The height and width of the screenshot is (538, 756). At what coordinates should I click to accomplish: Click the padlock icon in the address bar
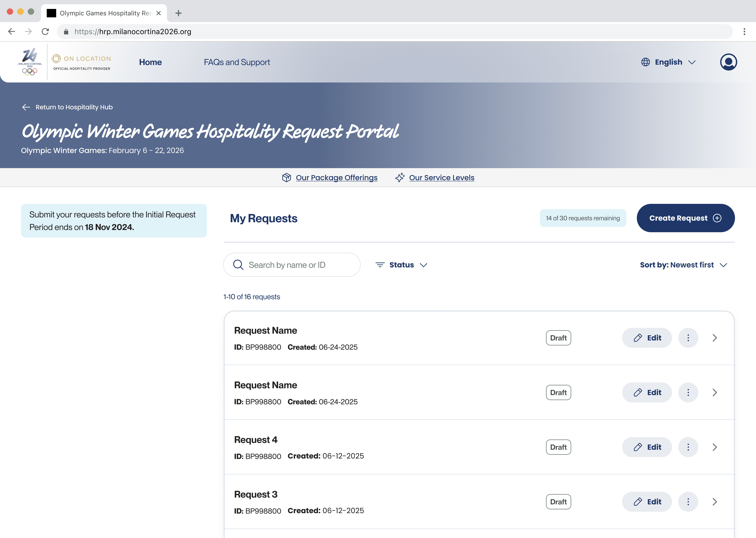[66, 32]
